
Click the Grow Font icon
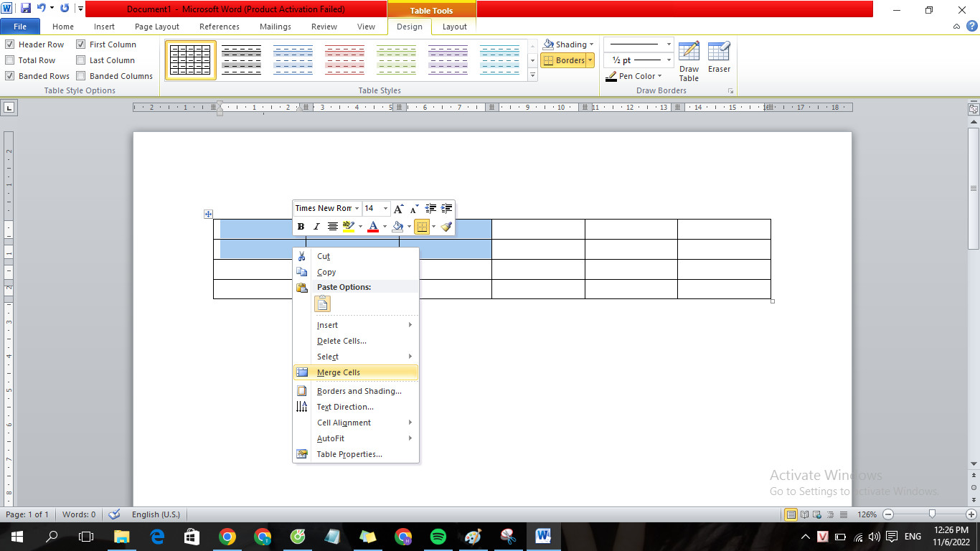(399, 209)
